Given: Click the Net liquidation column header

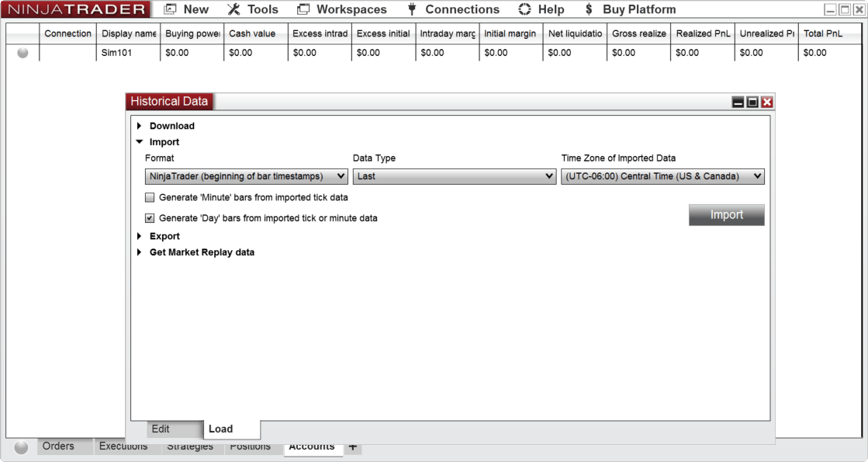Looking at the screenshot, I should 575,34.
